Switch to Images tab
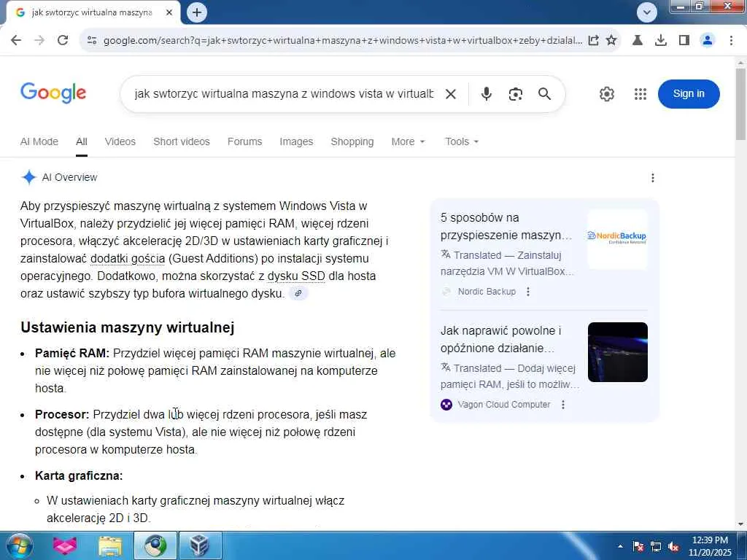 pyautogui.click(x=296, y=141)
